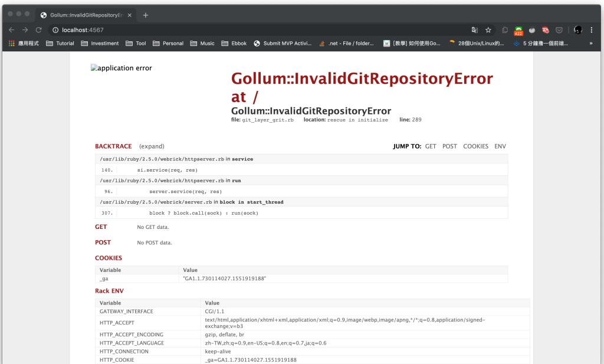This screenshot has width=604, height=364.
Task: Click the httpserver.rb in service backtrace row
Action: coord(301,159)
